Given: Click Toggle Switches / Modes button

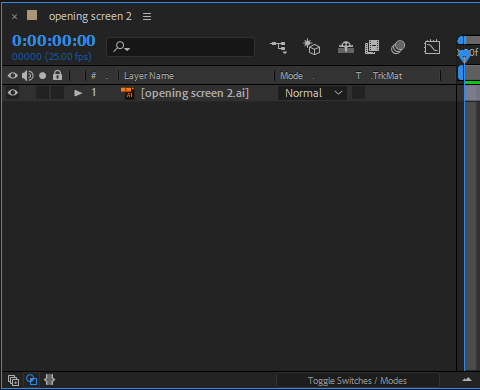Looking at the screenshot, I should click(x=357, y=380).
